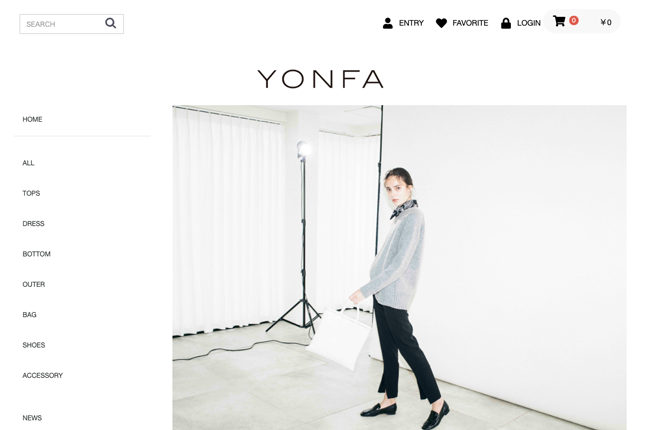Open the ACCESSORY category
The width and height of the screenshot is (660, 430).
[x=43, y=375]
